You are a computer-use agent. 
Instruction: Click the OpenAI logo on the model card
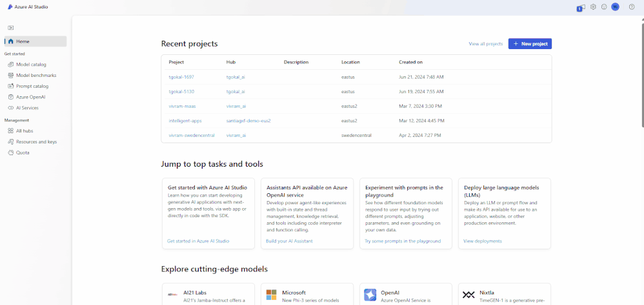(370, 295)
